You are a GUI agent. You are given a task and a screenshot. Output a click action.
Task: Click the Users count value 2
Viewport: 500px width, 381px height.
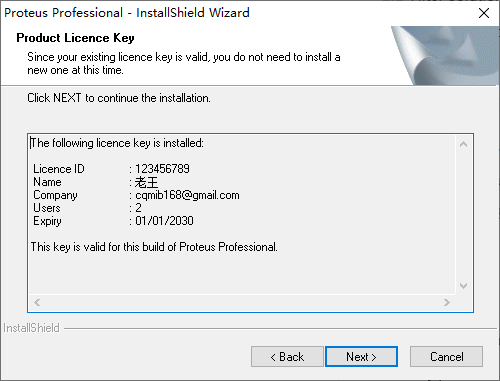(138, 208)
